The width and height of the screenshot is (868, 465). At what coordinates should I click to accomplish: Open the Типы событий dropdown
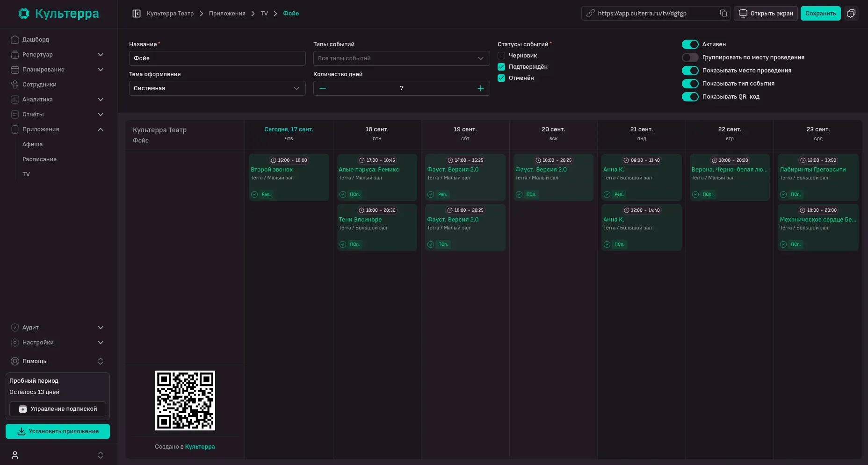pyautogui.click(x=401, y=58)
